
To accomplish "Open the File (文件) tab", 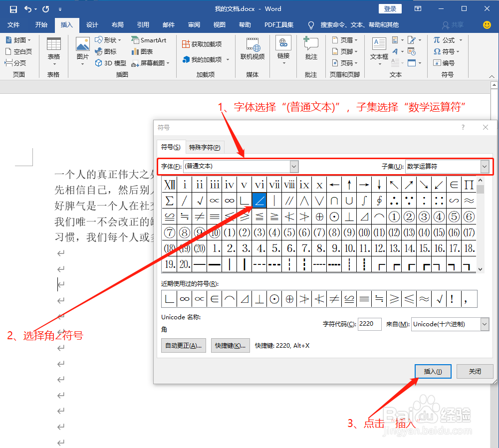I will point(13,25).
